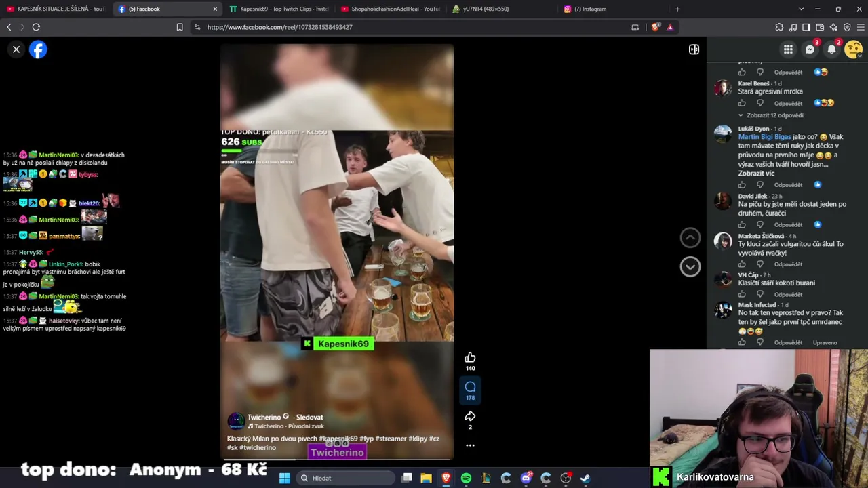The height and width of the screenshot is (488, 868).
Task: Close the reel viewer with the X button
Action: [16, 49]
